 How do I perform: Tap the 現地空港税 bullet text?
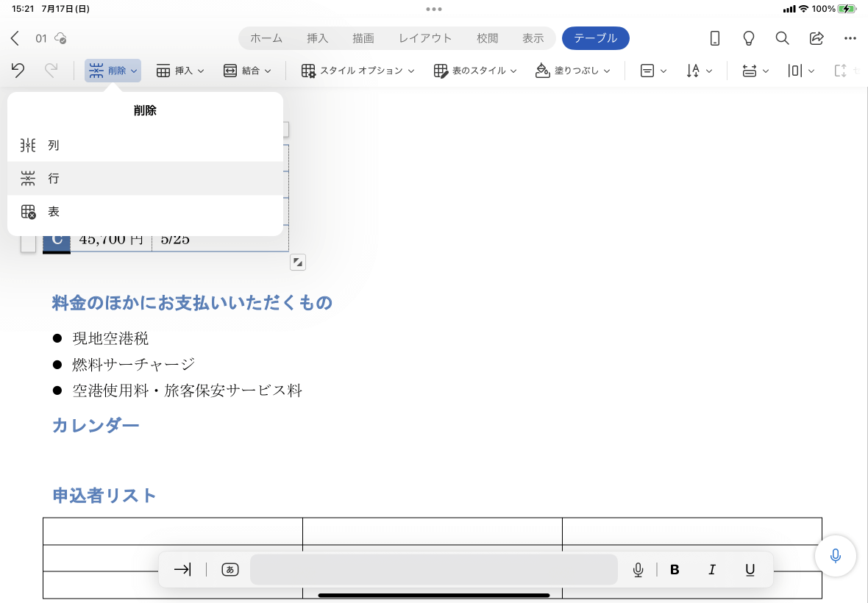(x=111, y=338)
